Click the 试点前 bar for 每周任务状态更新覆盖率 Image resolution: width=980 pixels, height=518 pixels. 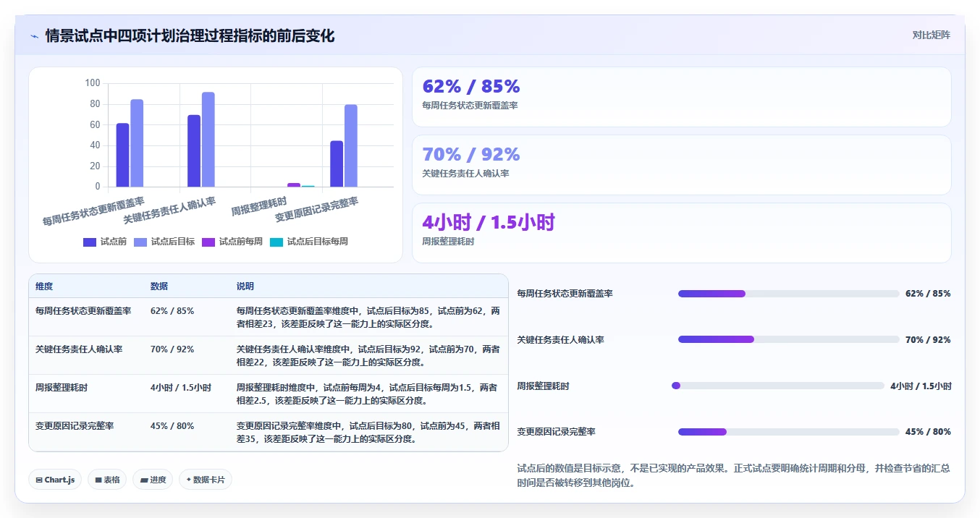(x=122, y=155)
